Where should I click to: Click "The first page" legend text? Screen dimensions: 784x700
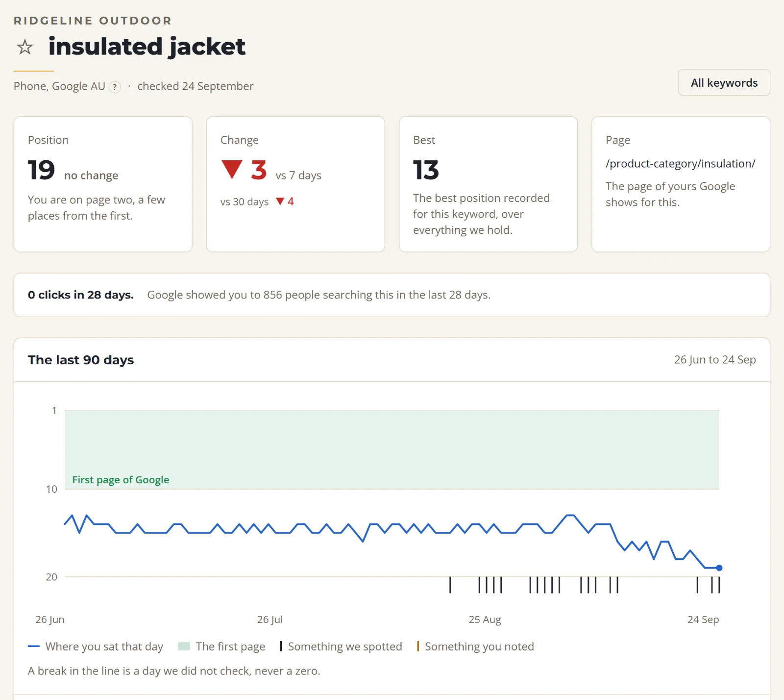[x=230, y=647]
